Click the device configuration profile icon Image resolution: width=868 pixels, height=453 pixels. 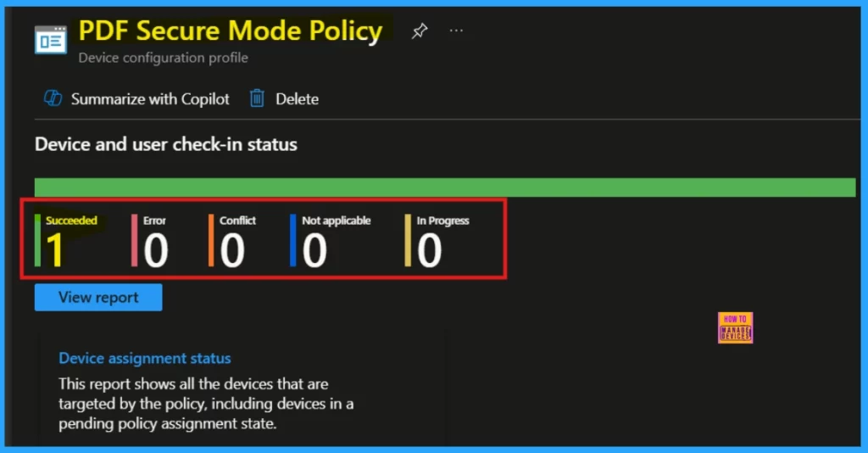(x=50, y=41)
